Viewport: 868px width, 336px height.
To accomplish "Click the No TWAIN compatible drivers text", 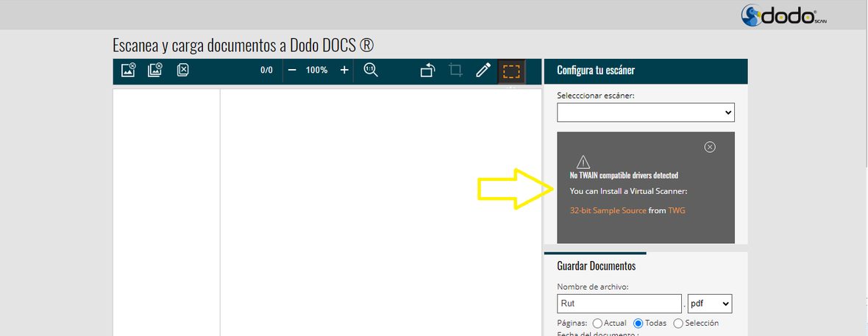I will 624,176.
